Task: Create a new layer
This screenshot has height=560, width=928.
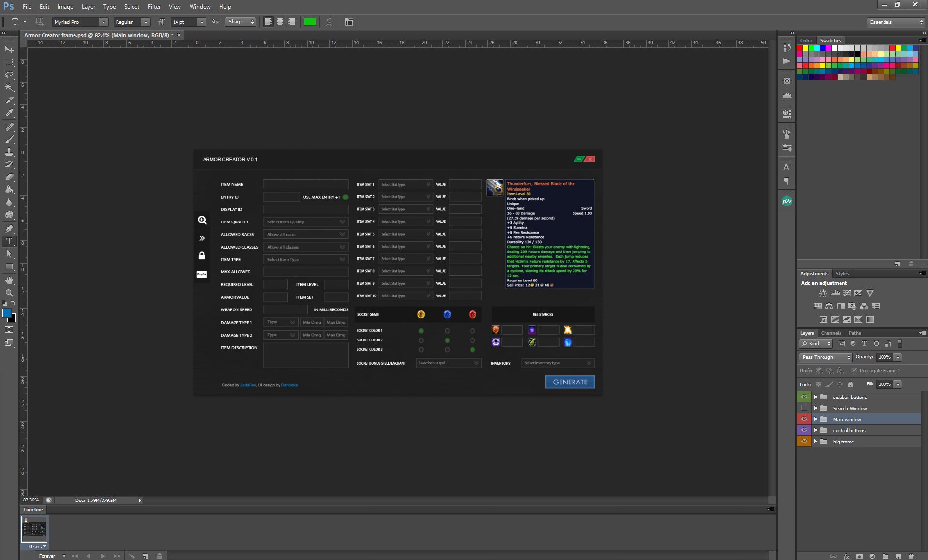Action: 898,556
